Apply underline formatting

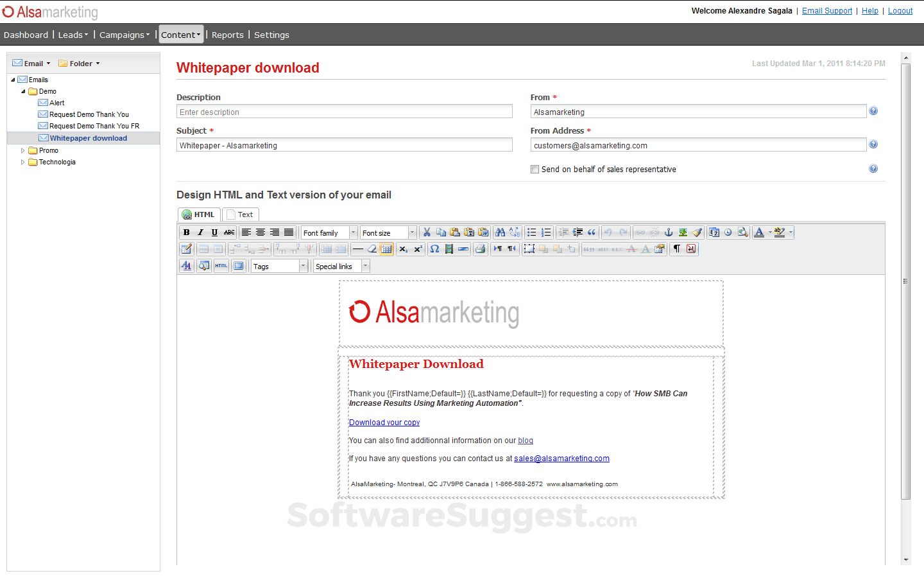[214, 232]
